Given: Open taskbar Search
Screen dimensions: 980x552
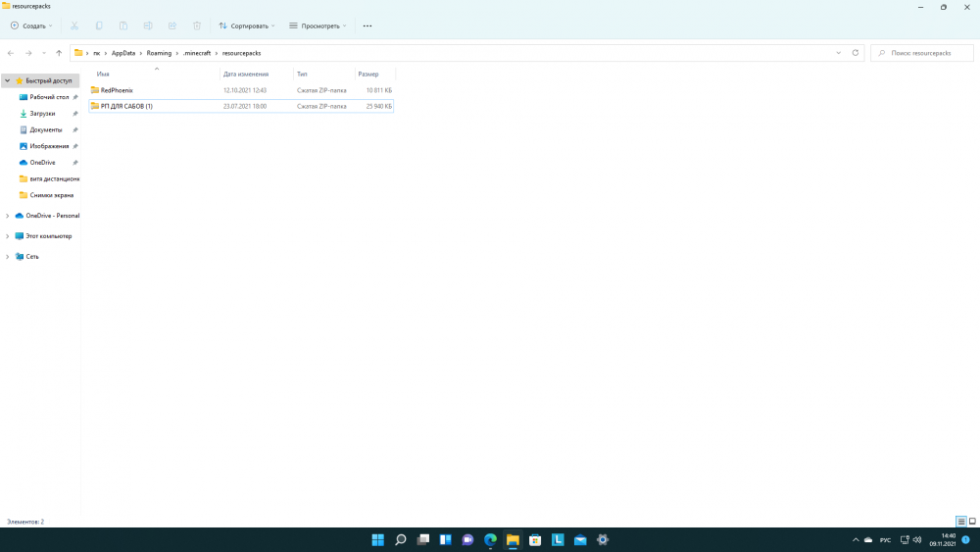Looking at the screenshot, I should pos(401,539).
